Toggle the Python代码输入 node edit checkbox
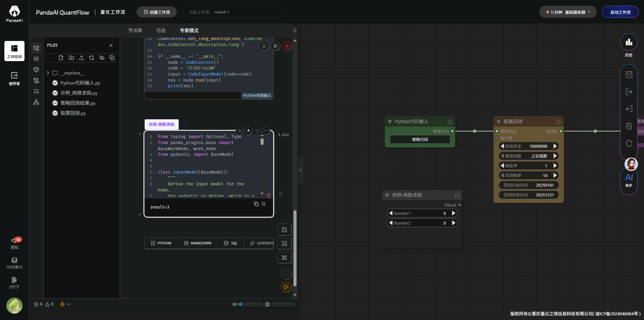The image size is (644, 320). (x=450, y=122)
